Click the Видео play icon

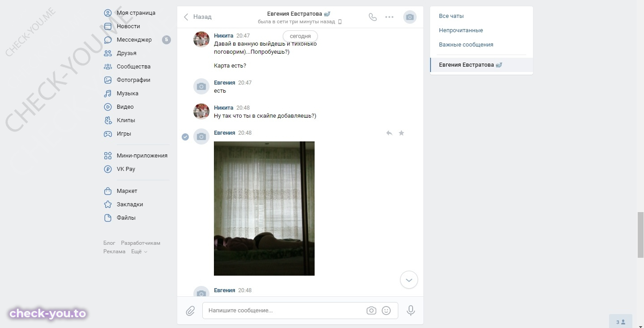(108, 107)
